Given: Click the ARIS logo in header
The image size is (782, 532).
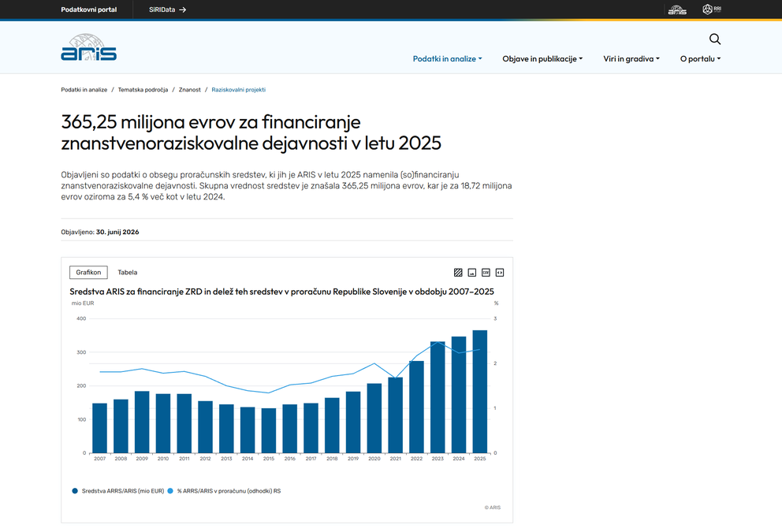Looking at the screenshot, I should pyautogui.click(x=89, y=47).
